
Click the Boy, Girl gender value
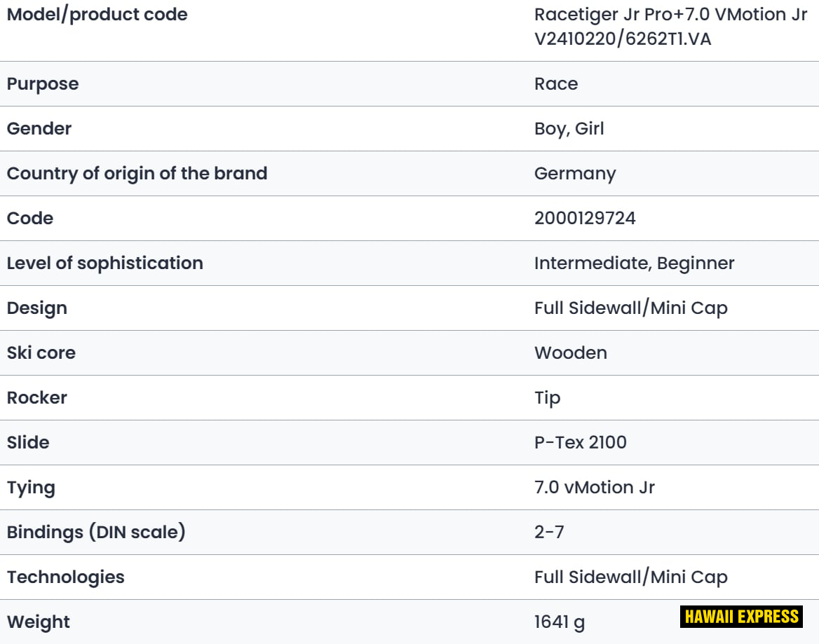pyautogui.click(x=569, y=129)
